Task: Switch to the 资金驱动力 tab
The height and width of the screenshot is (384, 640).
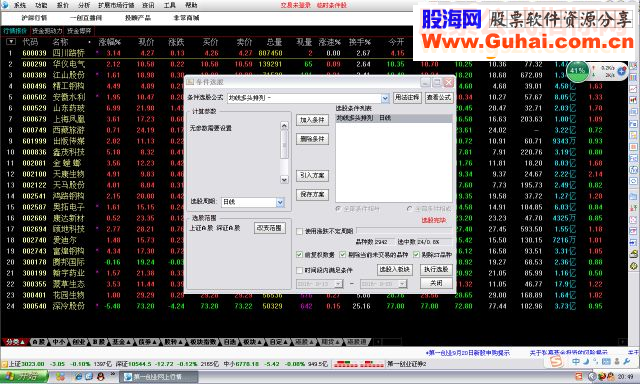Action: click(47, 31)
